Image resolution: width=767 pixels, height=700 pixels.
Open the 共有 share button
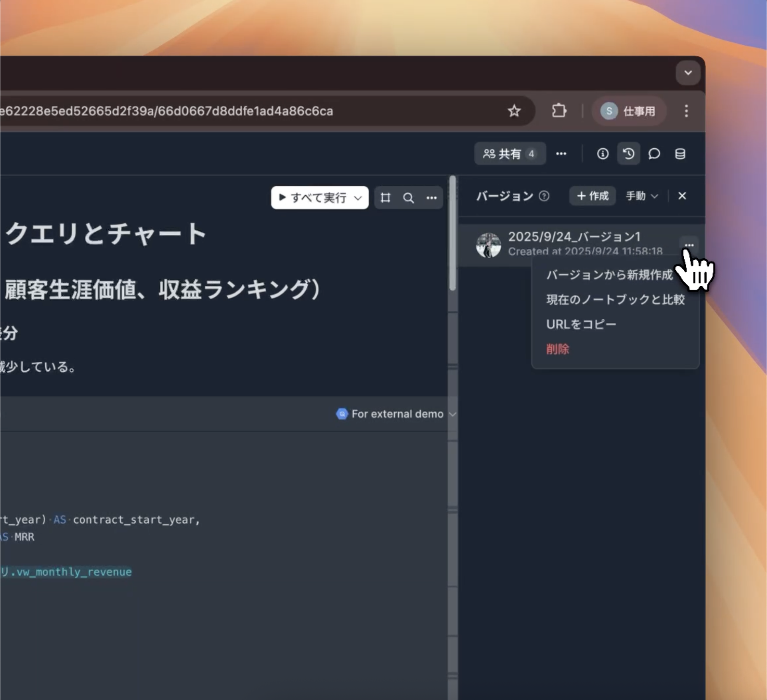[x=510, y=154]
